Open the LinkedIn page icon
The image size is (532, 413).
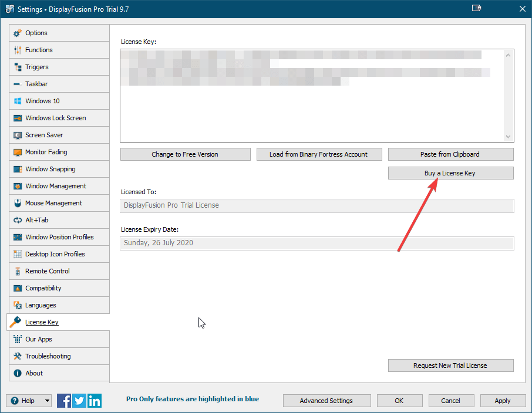pyautogui.click(x=95, y=401)
